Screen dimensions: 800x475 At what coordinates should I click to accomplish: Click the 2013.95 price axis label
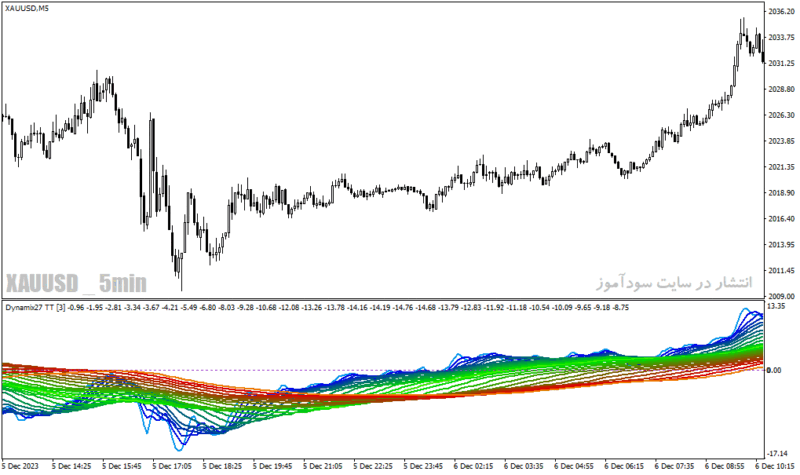(781, 244)
